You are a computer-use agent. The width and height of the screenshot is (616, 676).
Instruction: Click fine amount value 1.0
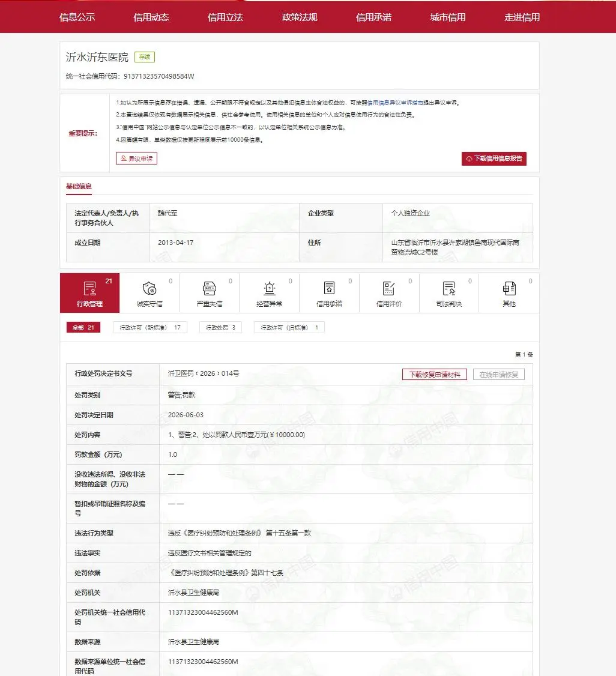(172, 454)
